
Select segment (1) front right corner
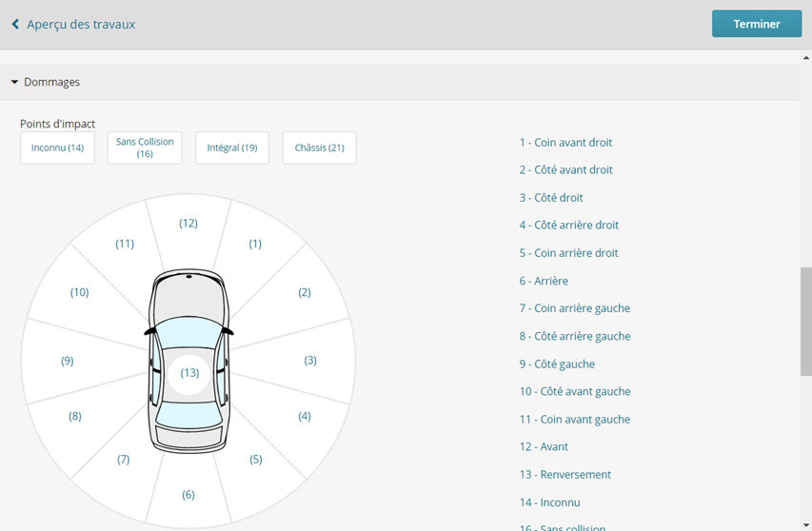coord(255,244)
